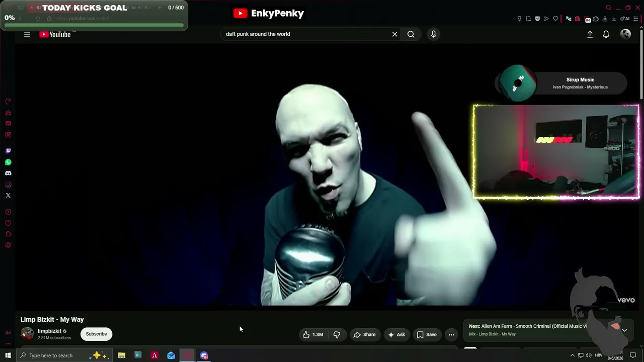
Task: Open the browser easy setup sliders
Action: click(637, 19)
